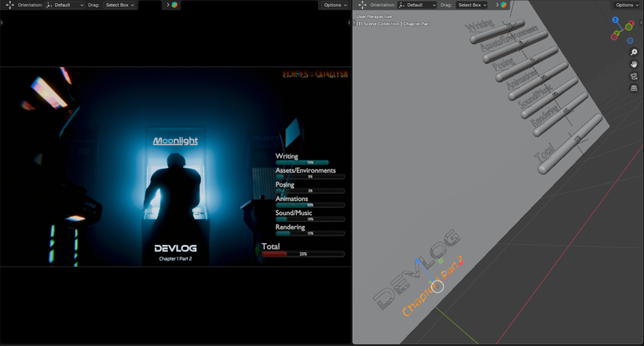The width and height of the screenshot is (644, 346).
Task: Click the colored cube icon in right viewport header
Action: click(503, 5)
